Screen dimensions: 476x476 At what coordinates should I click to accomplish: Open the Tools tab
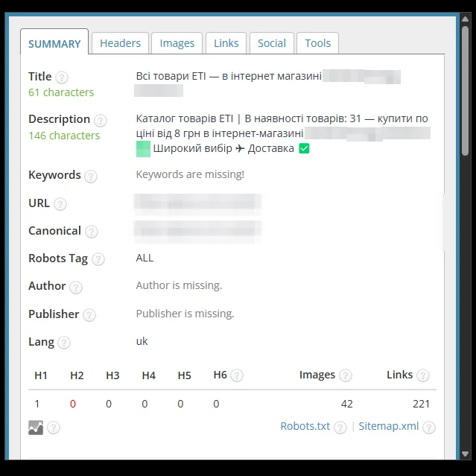point(317,43)
